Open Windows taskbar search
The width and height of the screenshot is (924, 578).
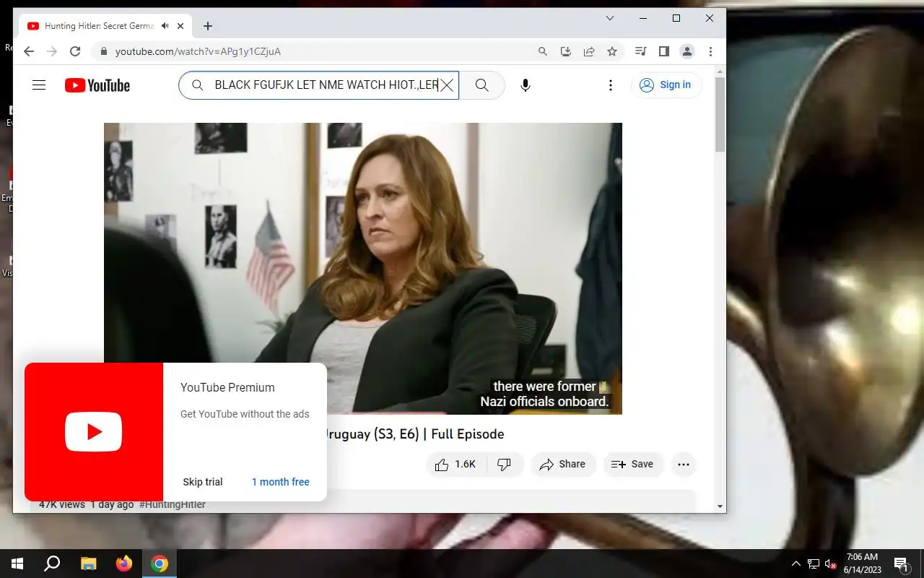click(x=52, y=564)
